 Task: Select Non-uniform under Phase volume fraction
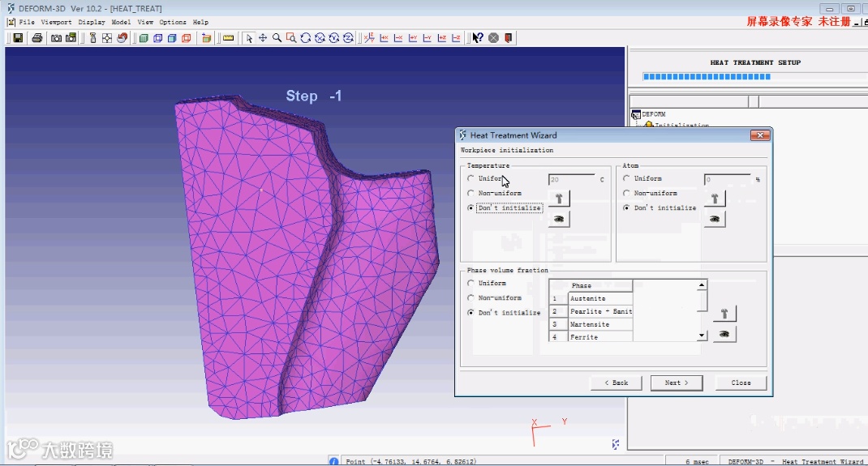[471, 298]
